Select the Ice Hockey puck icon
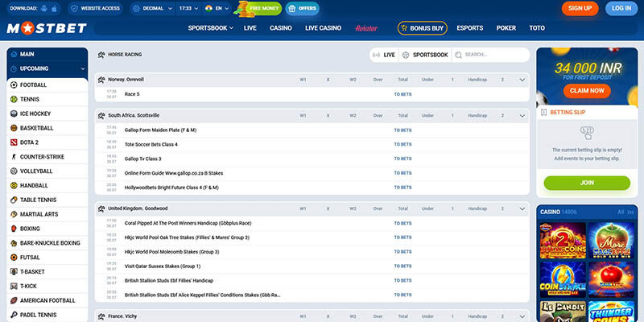 click(x=14, y=114)
